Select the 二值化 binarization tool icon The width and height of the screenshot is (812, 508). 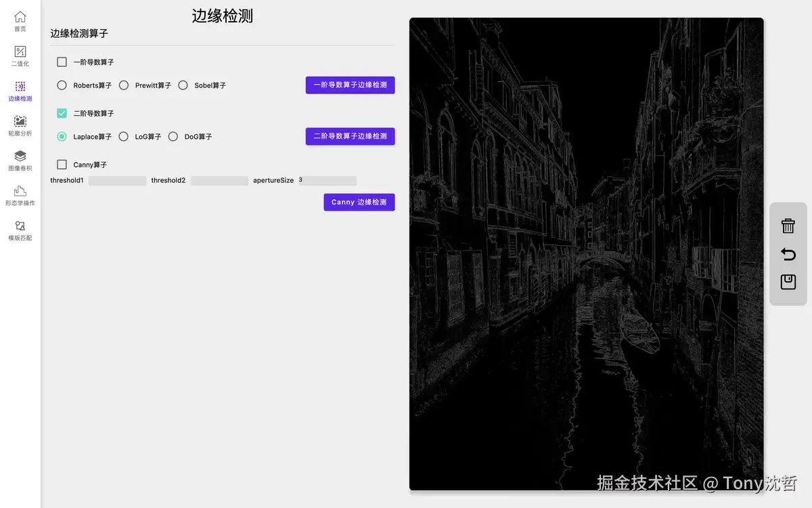coord(20,54)
